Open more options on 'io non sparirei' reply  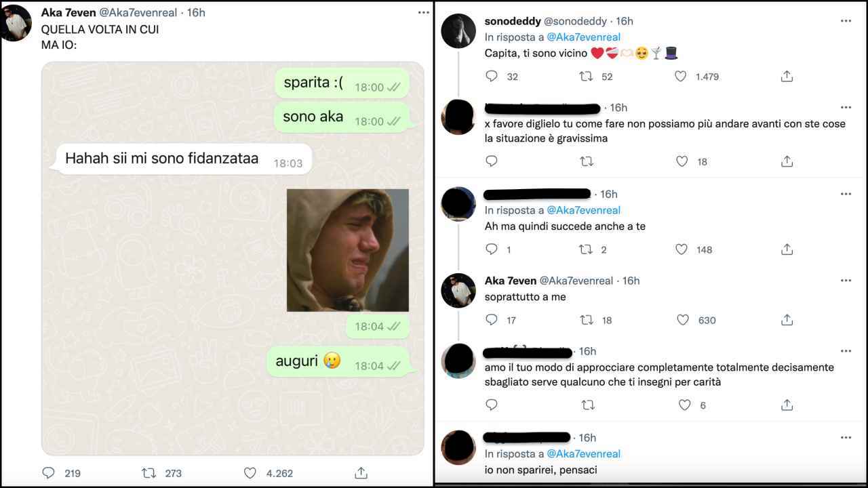pyautogui.click(x=846, y=437)
